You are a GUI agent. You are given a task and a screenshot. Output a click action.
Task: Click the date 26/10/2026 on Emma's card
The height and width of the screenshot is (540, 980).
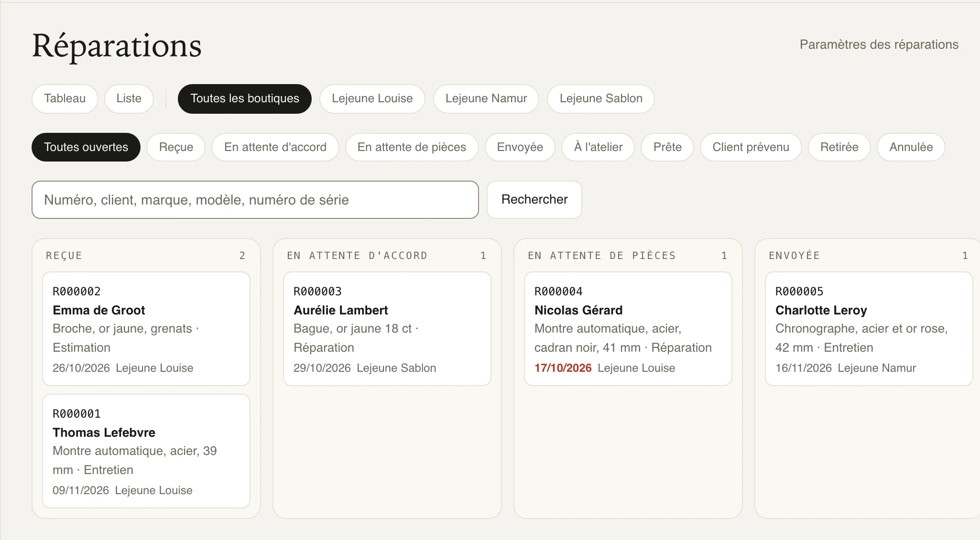click(81, 368)
